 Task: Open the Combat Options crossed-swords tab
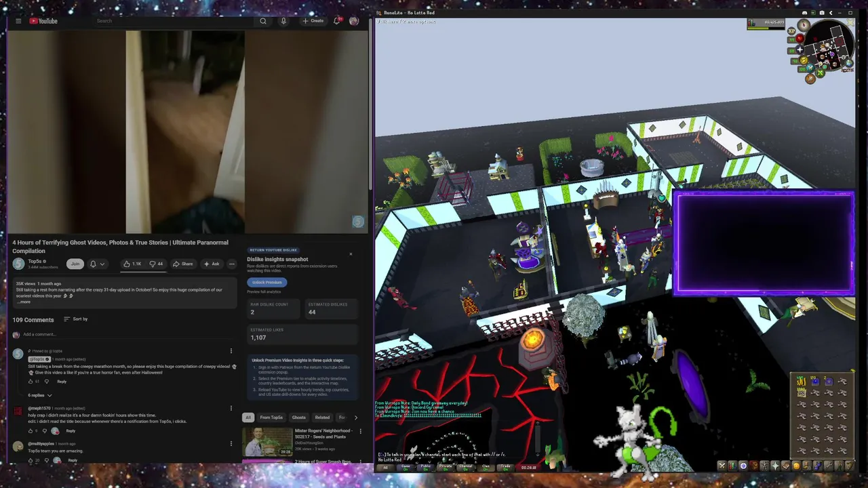click(722, 466)
